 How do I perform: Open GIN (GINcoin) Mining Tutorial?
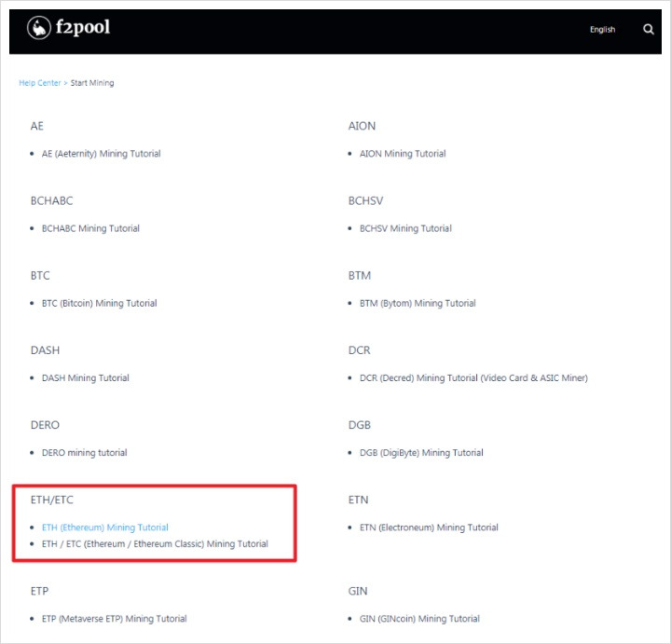[419, 619]
